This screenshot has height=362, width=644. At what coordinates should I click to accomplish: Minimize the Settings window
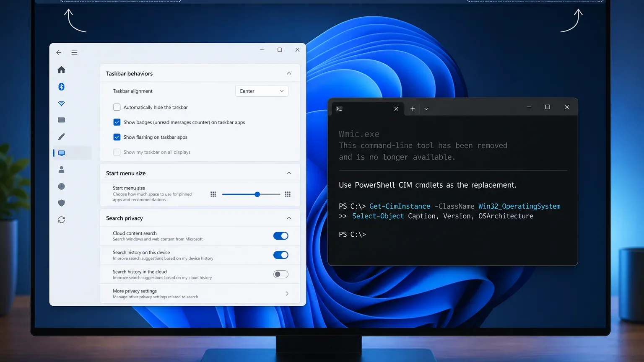(262, 50)
